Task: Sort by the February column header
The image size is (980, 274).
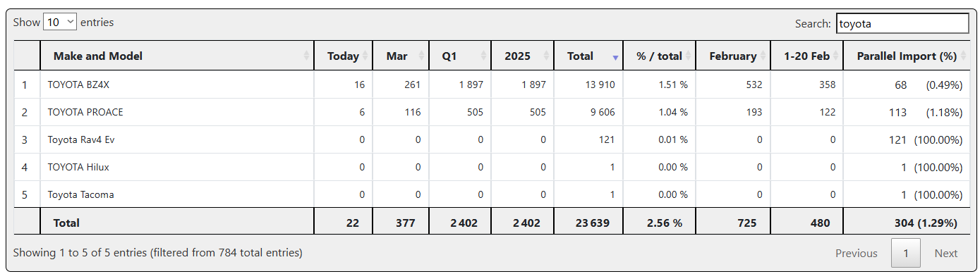Action: (x=733, y=56)
